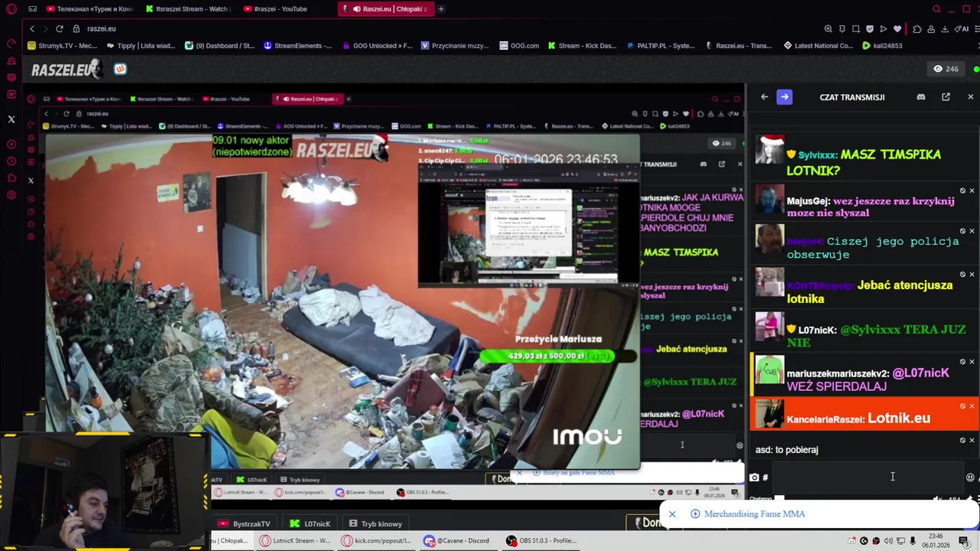Open Opera workspaces icon beside tabs
This screenshot has width=980, height=551.
click(x=32, y=9)
